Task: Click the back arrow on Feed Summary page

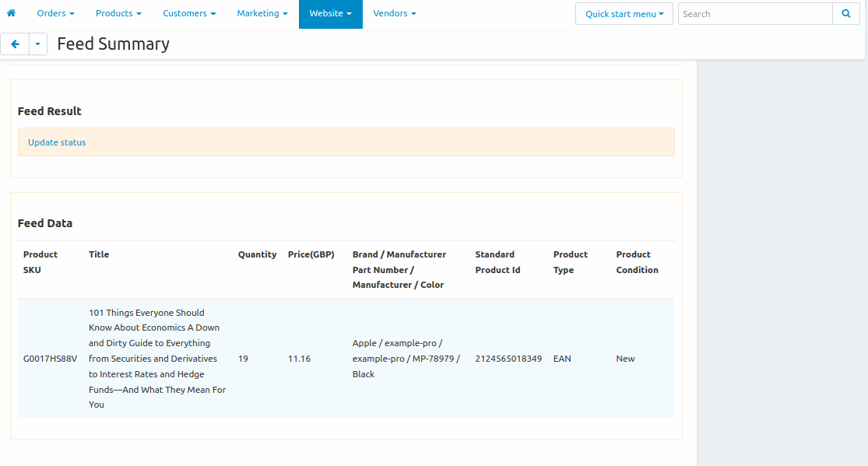Action: (x=15, y=44)
